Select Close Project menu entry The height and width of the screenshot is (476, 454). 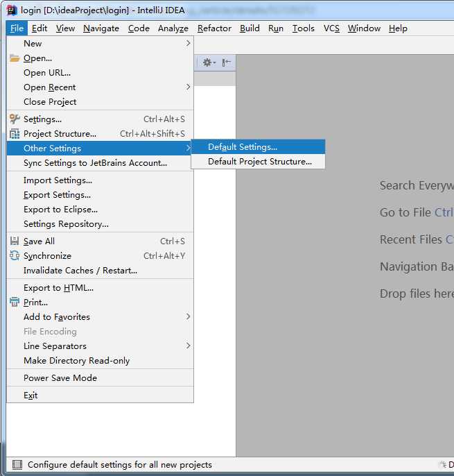click(100, 102)
